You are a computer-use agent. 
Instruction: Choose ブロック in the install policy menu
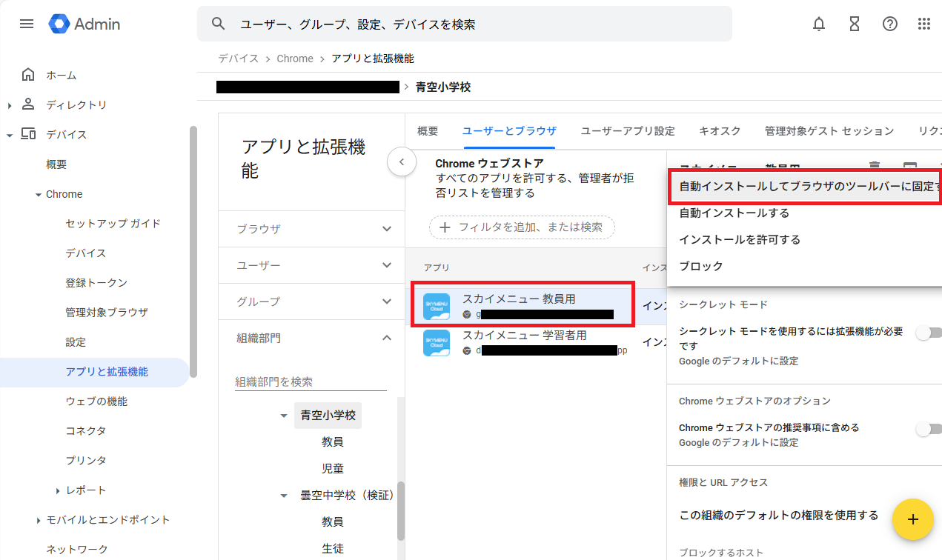(x=701, y=266)
